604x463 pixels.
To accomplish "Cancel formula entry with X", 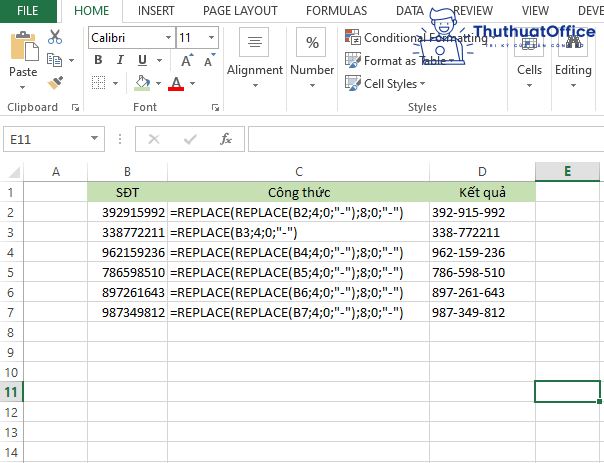I will (154, 139).
